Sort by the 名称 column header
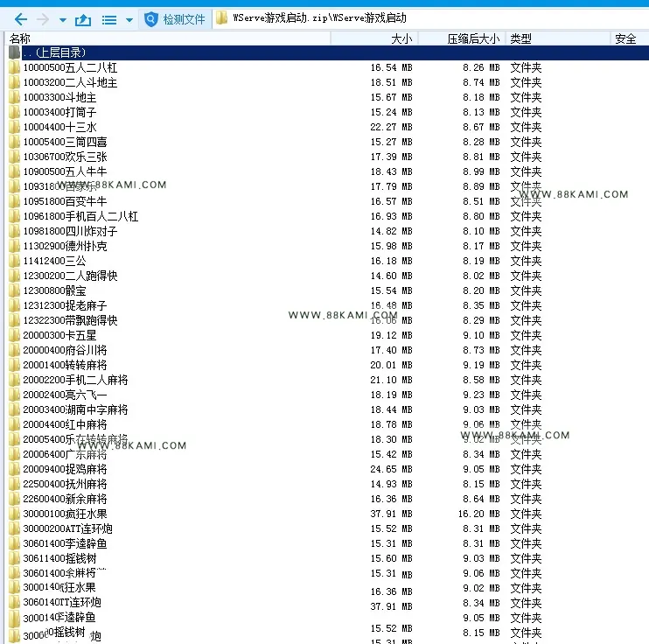649x644 pixels. pyautogui.click(x=20, y=38)
